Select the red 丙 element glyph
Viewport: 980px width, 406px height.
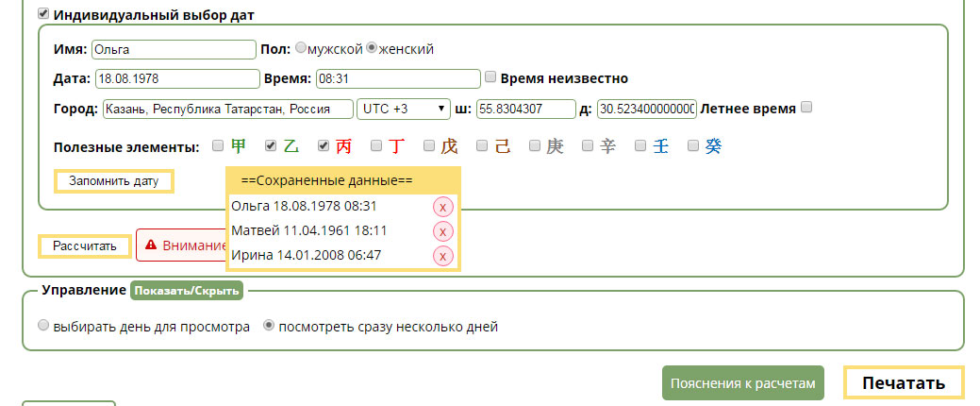[x=343, y=146]
